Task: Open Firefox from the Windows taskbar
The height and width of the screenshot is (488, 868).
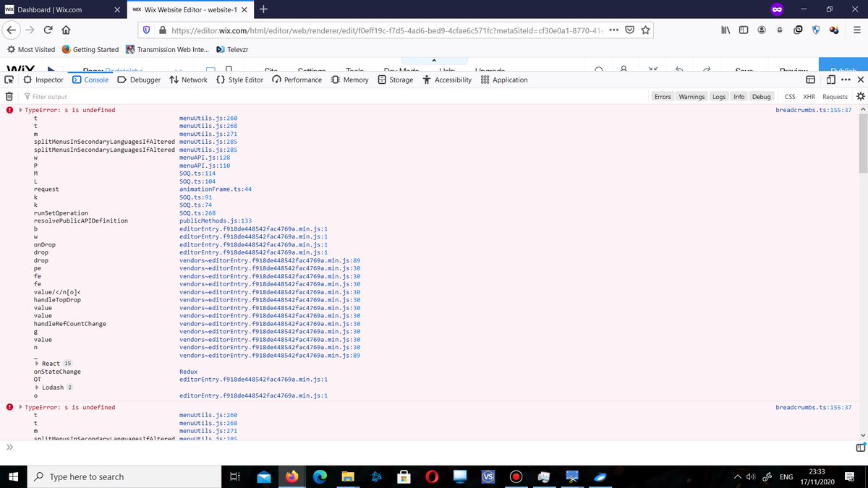Action: tap(292, 476)
